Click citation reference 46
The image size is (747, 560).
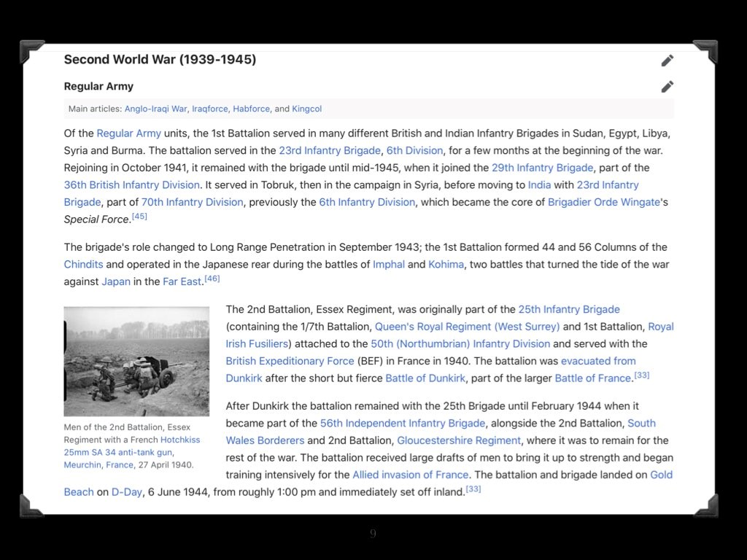212,279
